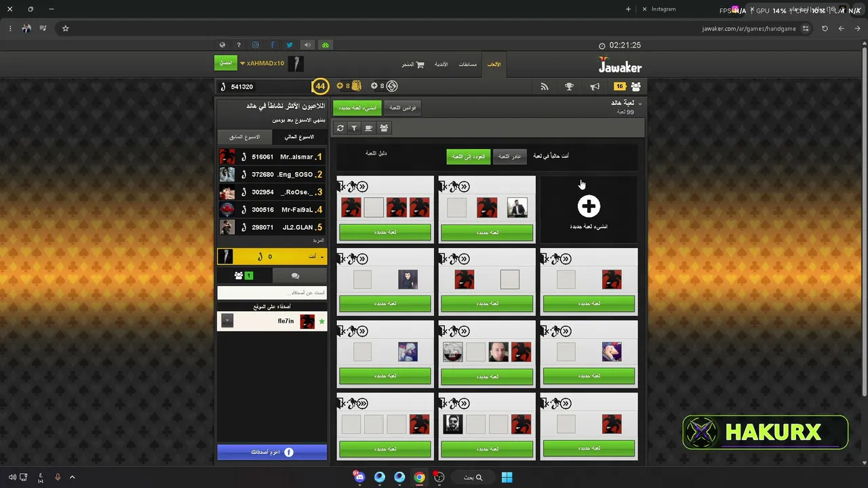This screenshot has height=488, width=868.
Task: Select the clubs tab in navigation
Action: (441, 64)
